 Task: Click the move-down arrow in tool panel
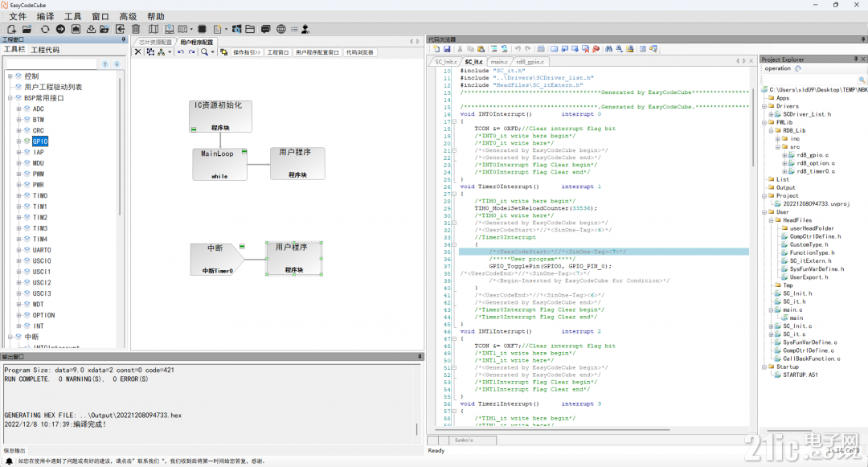pos(117,64)
